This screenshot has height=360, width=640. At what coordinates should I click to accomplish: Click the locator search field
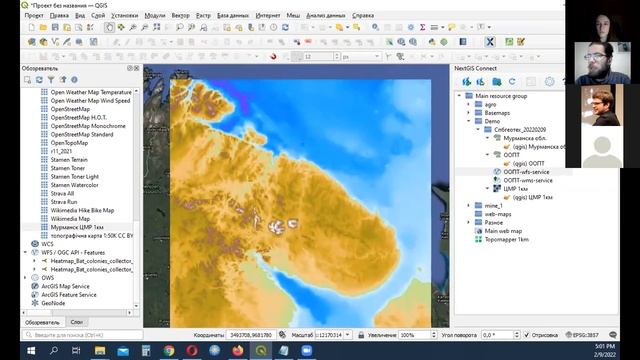pos(82,335)
